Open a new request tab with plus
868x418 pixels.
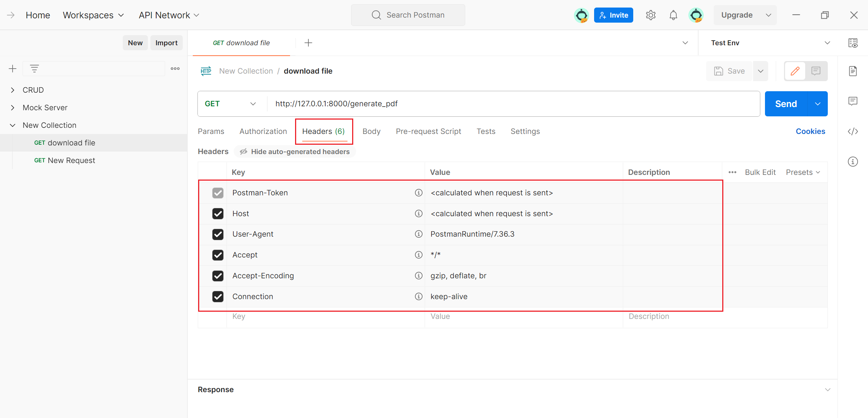[x=308, y=43]
